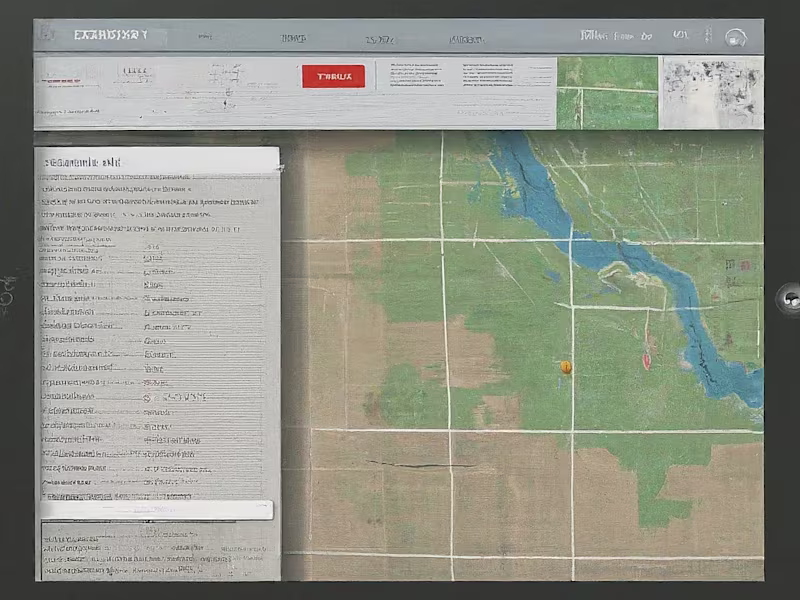800x600 pixels.
Task: Click the orange marker on the map
Action: 566,367
